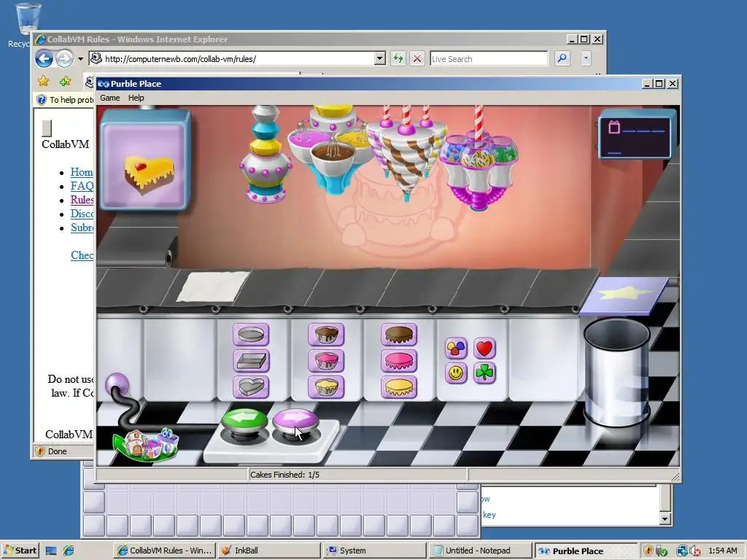This screenshot has width=747, height=560.
Task: Click the scroll down arrow in background window
Action: 665,519
